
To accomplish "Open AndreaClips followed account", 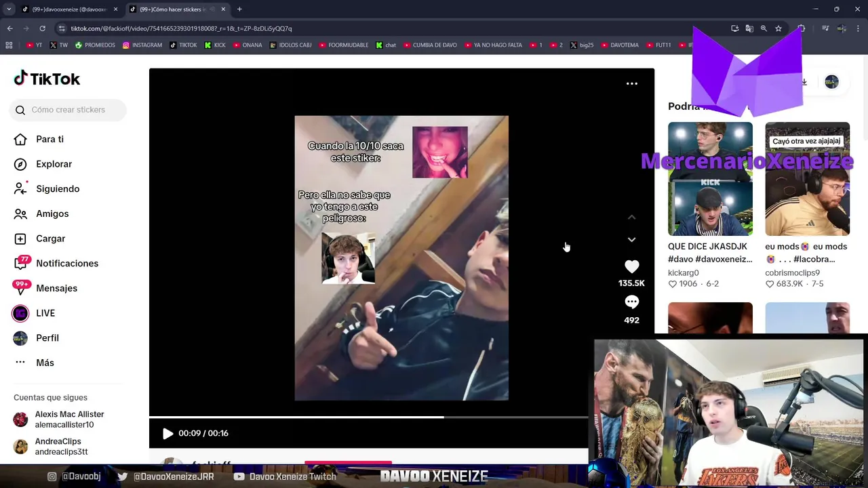I will (x=51, y=447).
